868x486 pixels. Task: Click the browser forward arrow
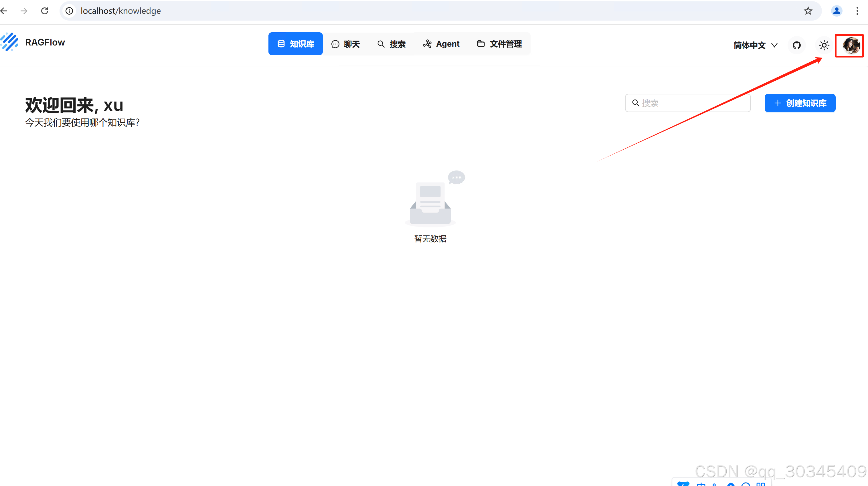(x=24, y=11)
